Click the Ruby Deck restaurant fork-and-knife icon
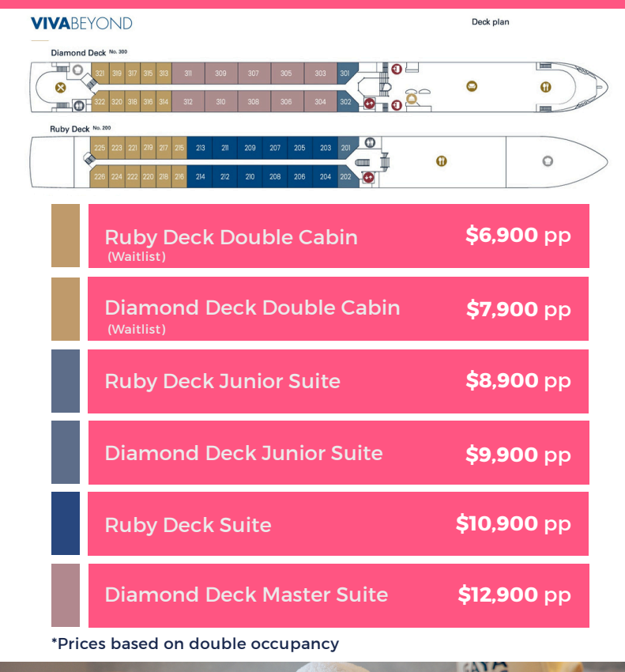Image resolution: width=625 pixels, height=672 pixels. tap(441, 161)
